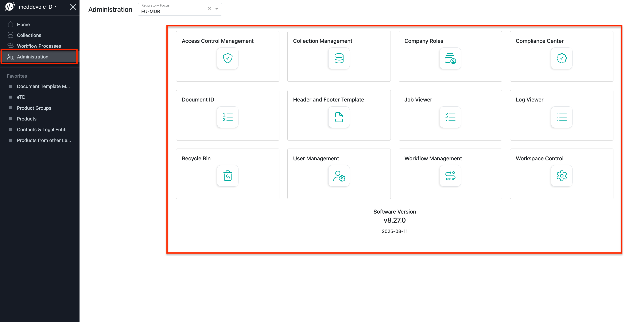This screenshot has width=644, height=322.
Task: Click the Favorites section heading
Action: point(17,76)
